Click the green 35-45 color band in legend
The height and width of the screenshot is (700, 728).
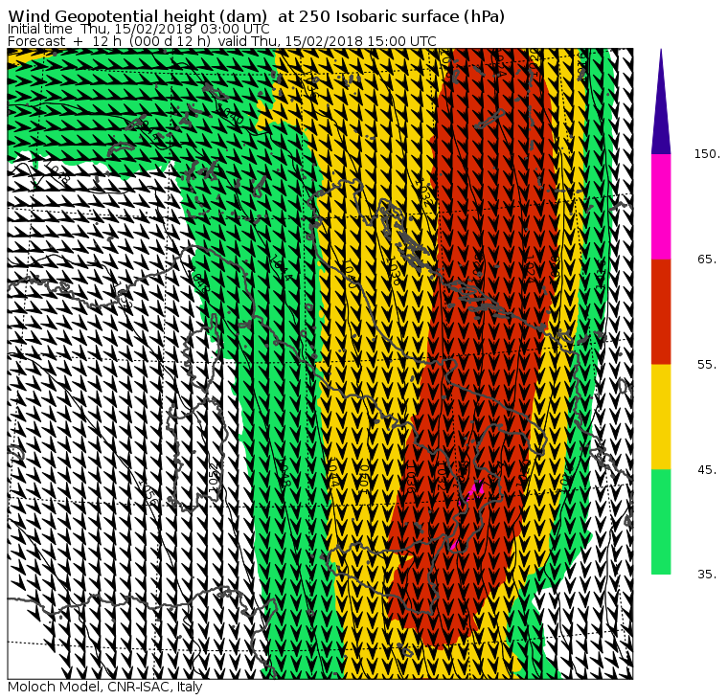pyautogui.click(x=661, y=521)
